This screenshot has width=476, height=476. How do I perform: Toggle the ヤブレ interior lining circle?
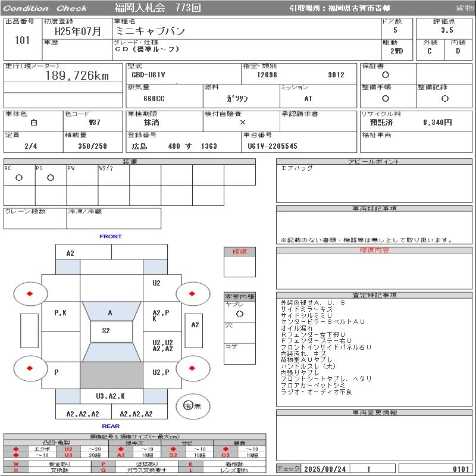pos(239,313)
